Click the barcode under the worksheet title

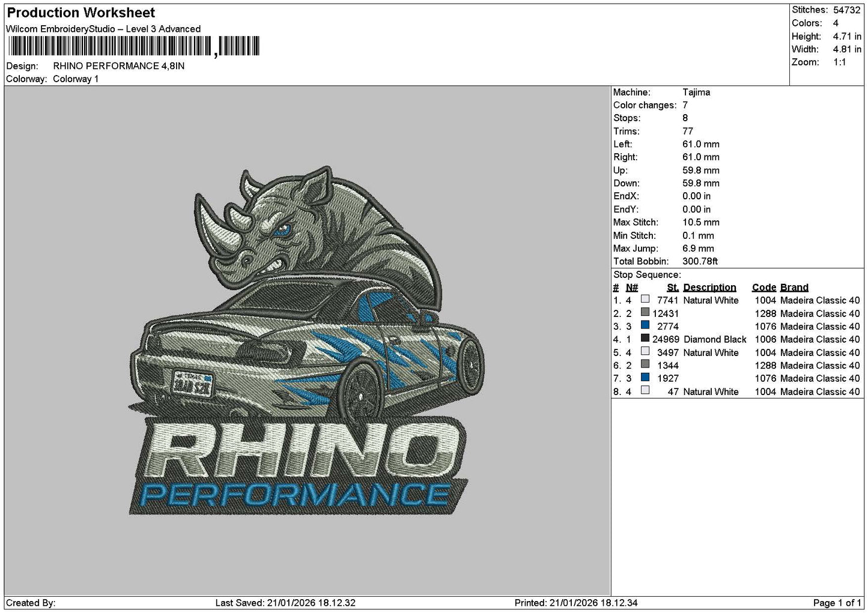[x=133, y=46]
